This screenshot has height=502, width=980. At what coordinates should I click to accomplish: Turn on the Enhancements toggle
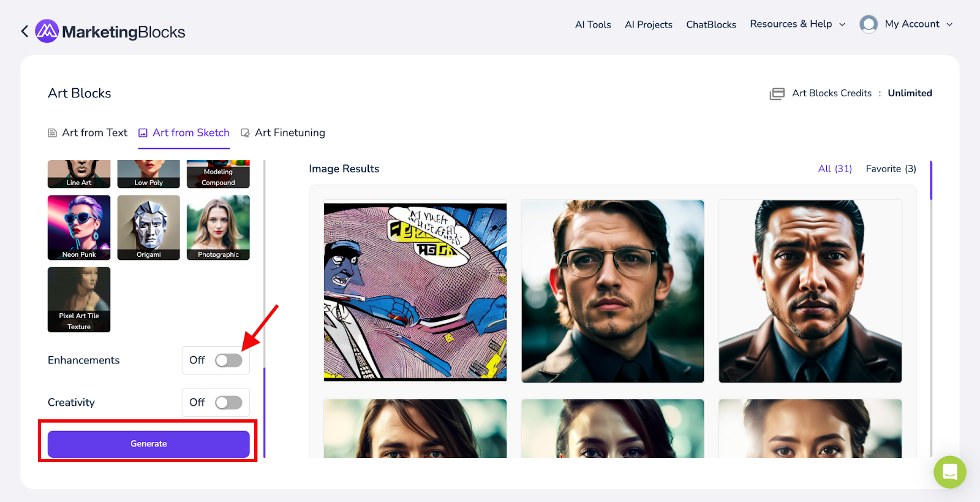pos(228,360)
